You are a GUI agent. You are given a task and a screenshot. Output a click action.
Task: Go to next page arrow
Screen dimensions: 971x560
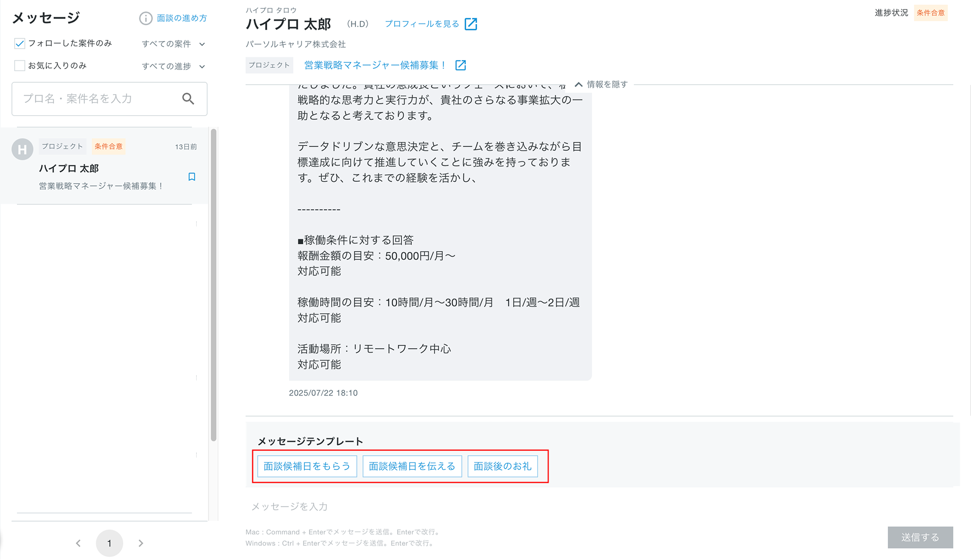pos(141,543)
